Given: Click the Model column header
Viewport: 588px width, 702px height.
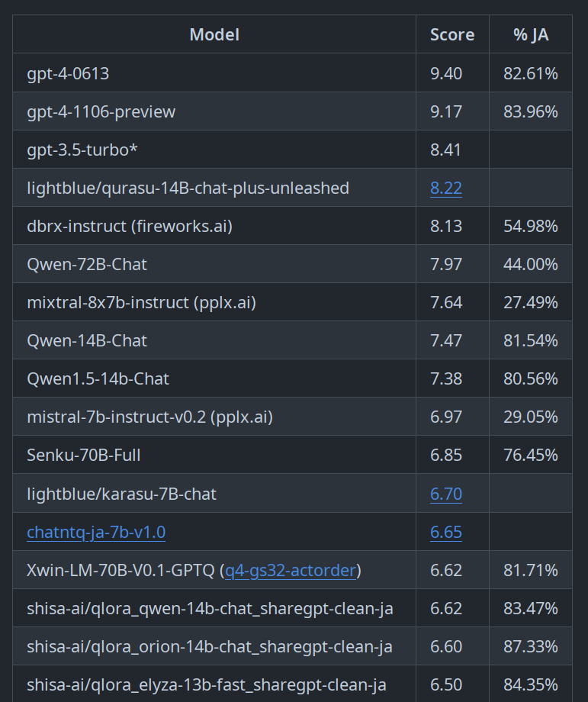Looking at the screenshot, I should click(214, 34).
